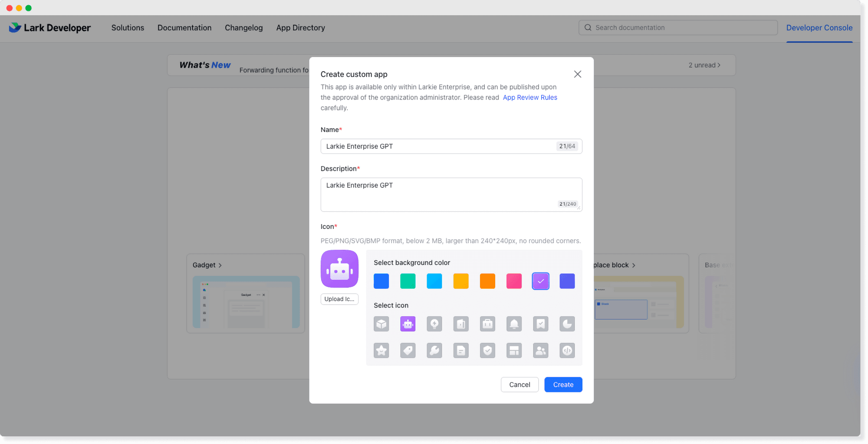The image size is (868, 444).
Task: Select the green background color
Action: click(x=408, y=281)
